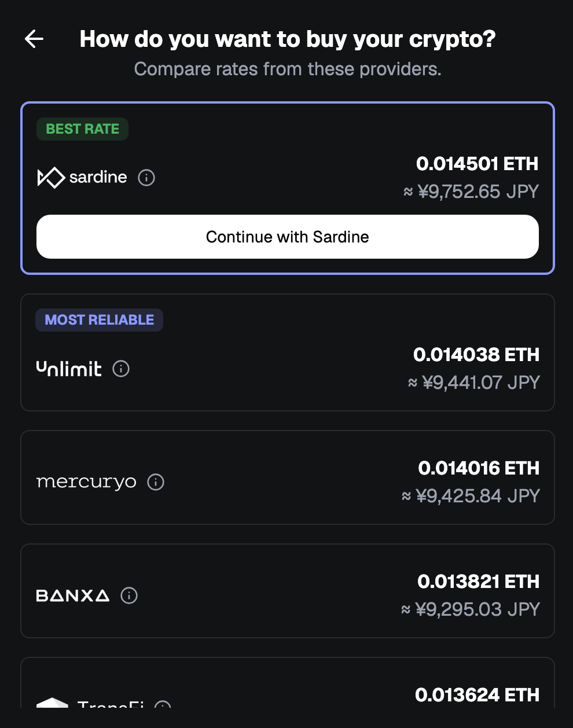This screenshot has height=728, width=573.
Task: Open Banxa provider info icon
Action: (129, 595)
